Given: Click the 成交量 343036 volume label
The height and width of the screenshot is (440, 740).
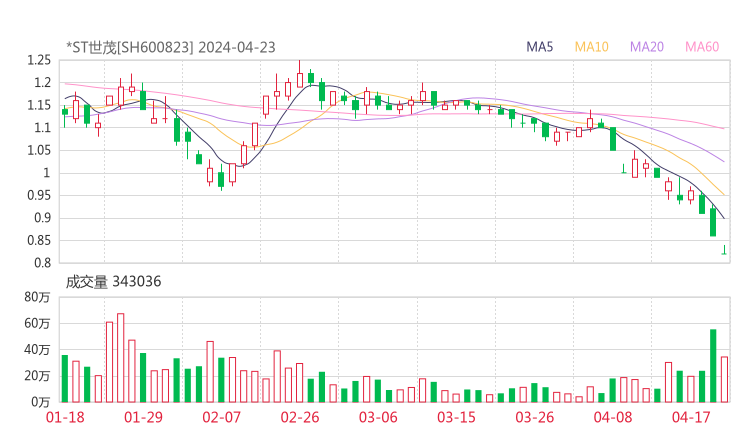Looking at the screenshot, I should (113, 282).
